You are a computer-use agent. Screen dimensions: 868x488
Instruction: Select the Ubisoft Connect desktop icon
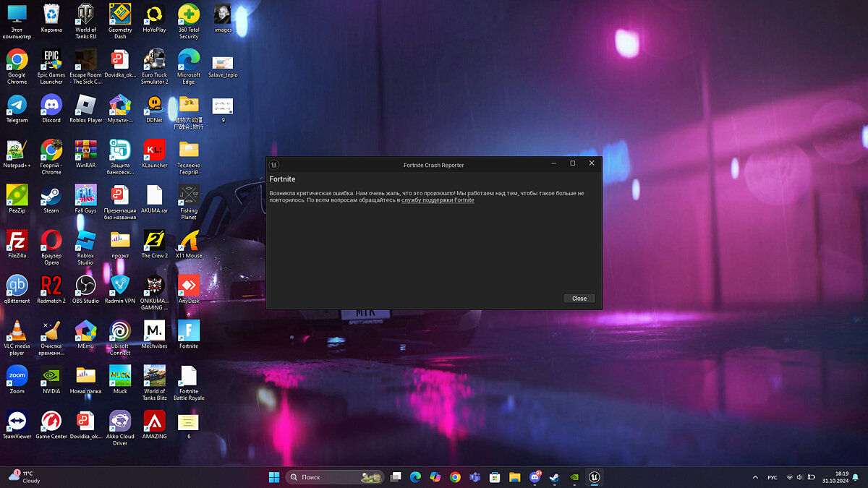coord(120,333)
